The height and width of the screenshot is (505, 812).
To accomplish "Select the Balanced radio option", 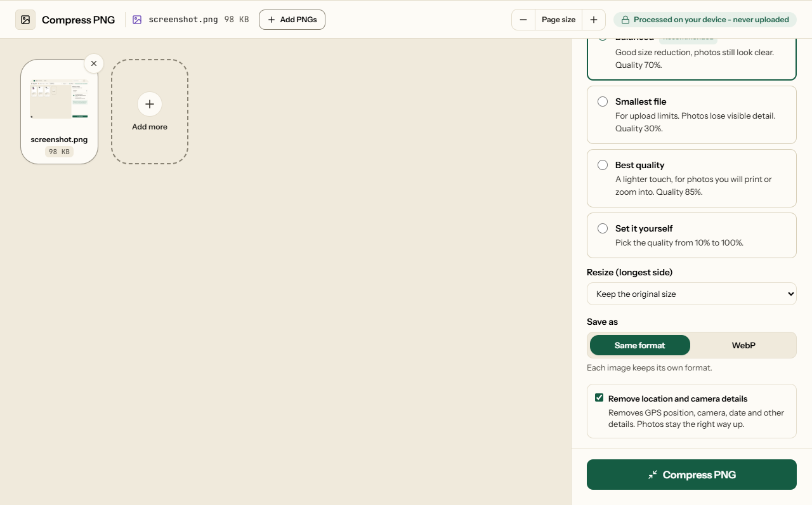I will click(x=603, y=39).
